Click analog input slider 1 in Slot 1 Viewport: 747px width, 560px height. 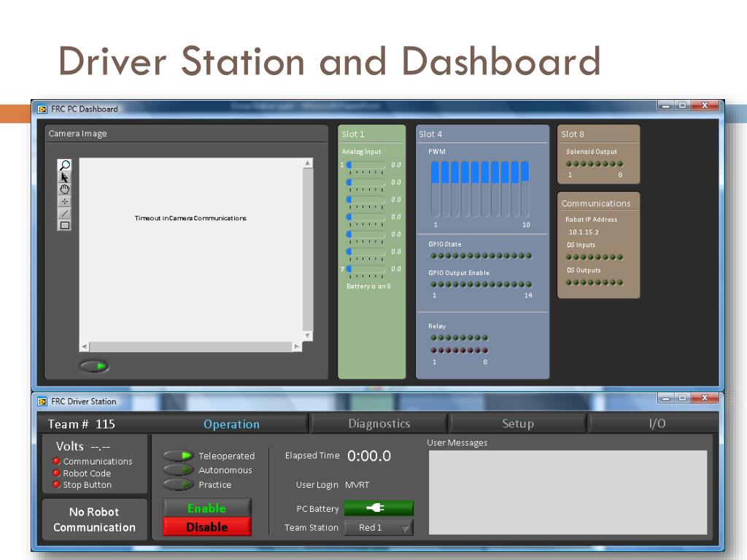[x=366, y=166]
